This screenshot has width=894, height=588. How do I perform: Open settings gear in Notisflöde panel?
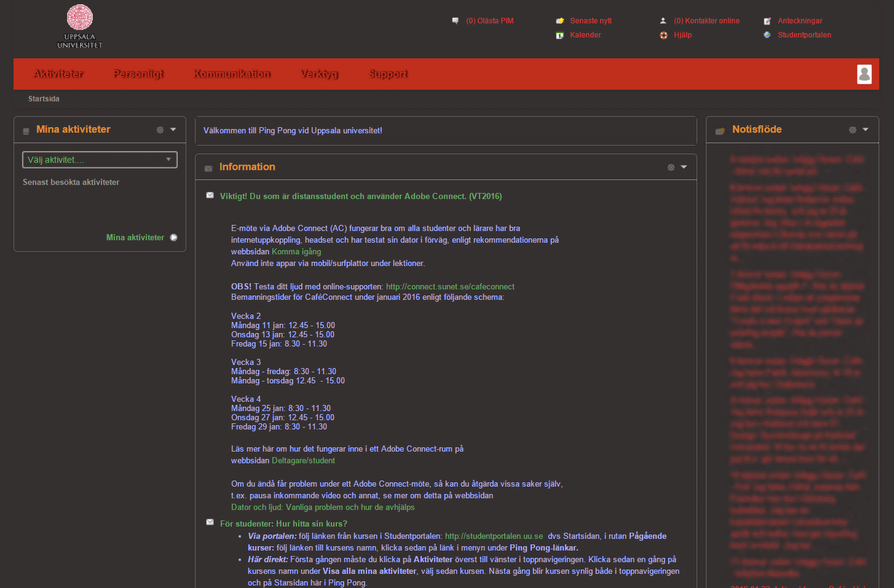tap(852, 130)
